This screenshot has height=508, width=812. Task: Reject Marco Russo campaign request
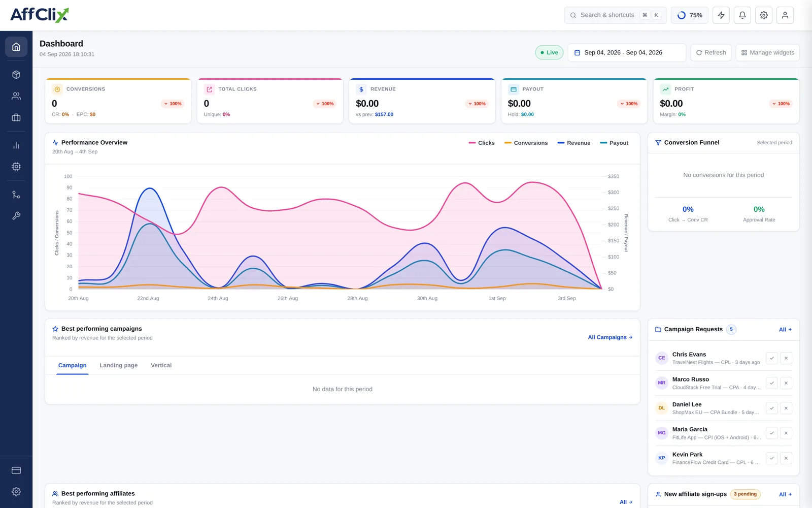pyautogui.click(x=786, y=383)
